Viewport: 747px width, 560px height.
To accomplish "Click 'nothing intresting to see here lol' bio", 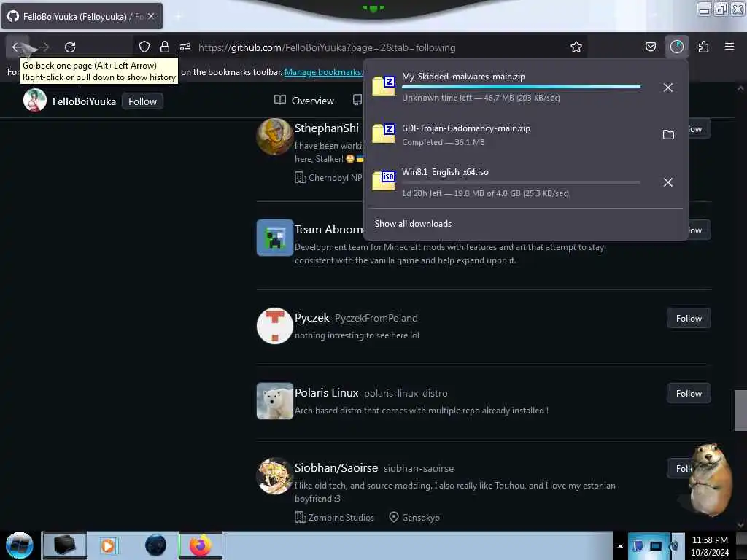I will coord(357,335).
